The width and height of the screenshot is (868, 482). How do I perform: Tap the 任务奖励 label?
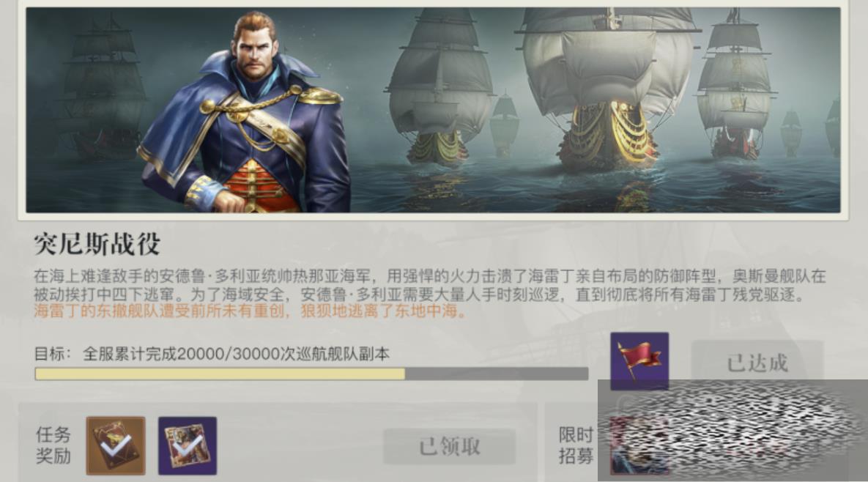[x=53, y=445]
